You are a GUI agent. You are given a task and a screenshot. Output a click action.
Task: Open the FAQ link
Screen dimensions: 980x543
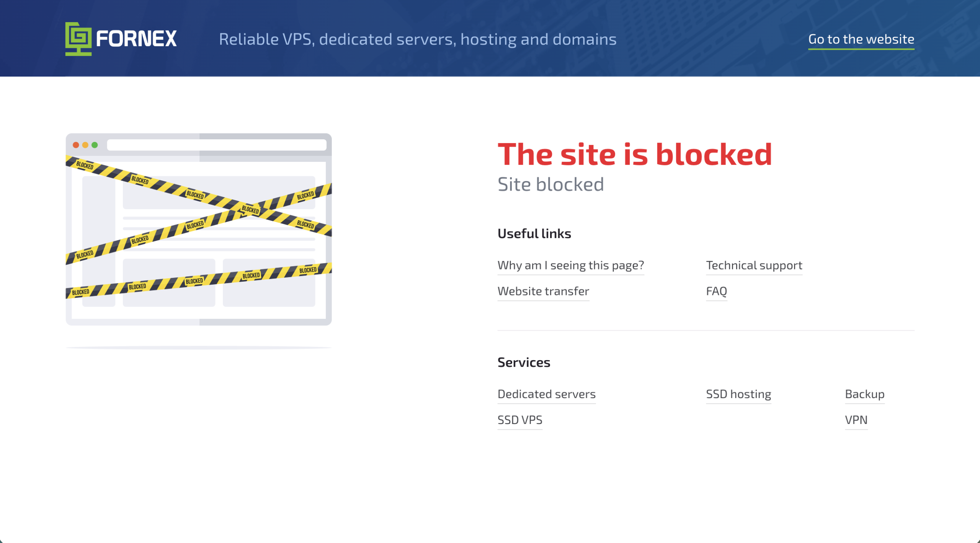pos(716,291)
